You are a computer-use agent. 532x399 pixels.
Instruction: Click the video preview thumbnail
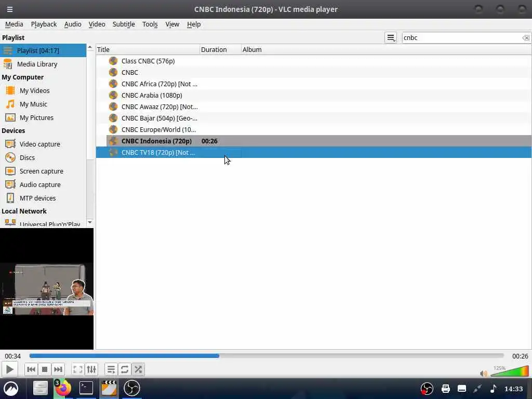(x=47, y=289)
